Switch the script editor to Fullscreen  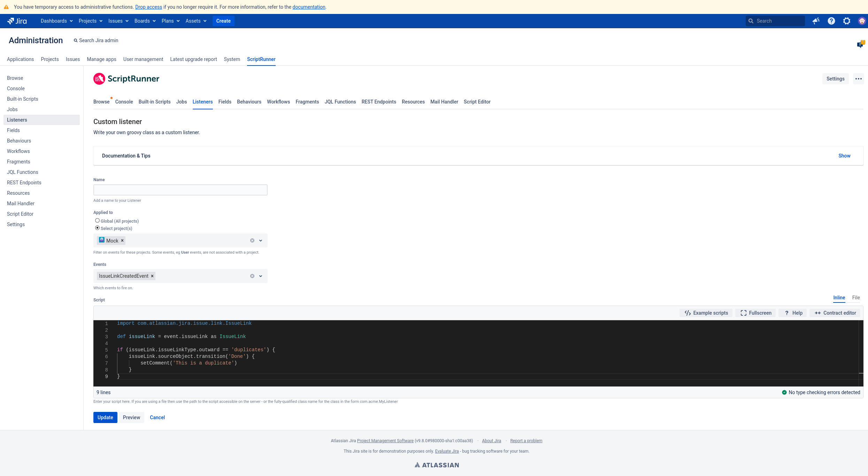tap(755, 313)
